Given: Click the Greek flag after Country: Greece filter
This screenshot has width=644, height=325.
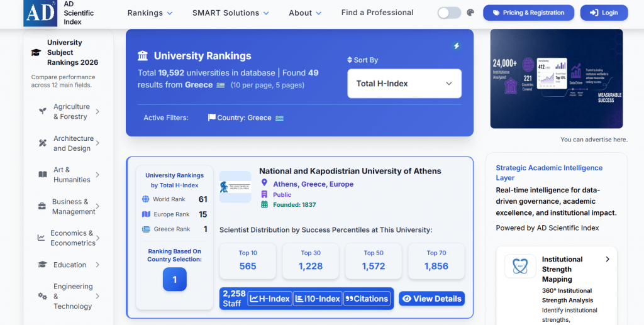Looking at the screenshot, I should tap(280, 118).
